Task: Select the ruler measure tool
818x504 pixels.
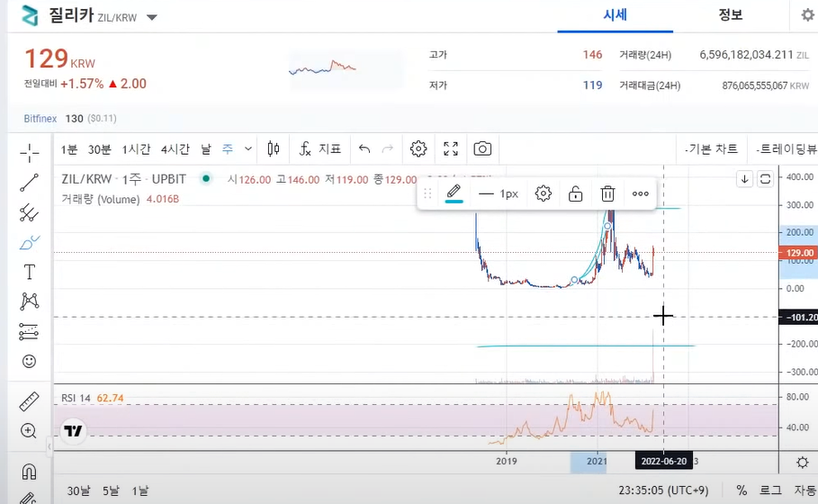Action: click(x=29, y=401)
